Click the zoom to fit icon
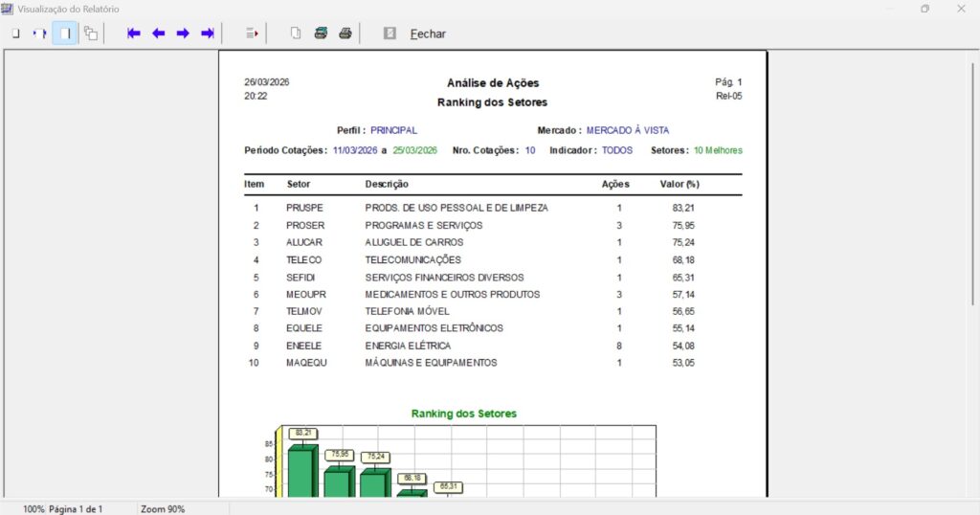Viewport: 980px width, 515px height. [x=15, y=34]
